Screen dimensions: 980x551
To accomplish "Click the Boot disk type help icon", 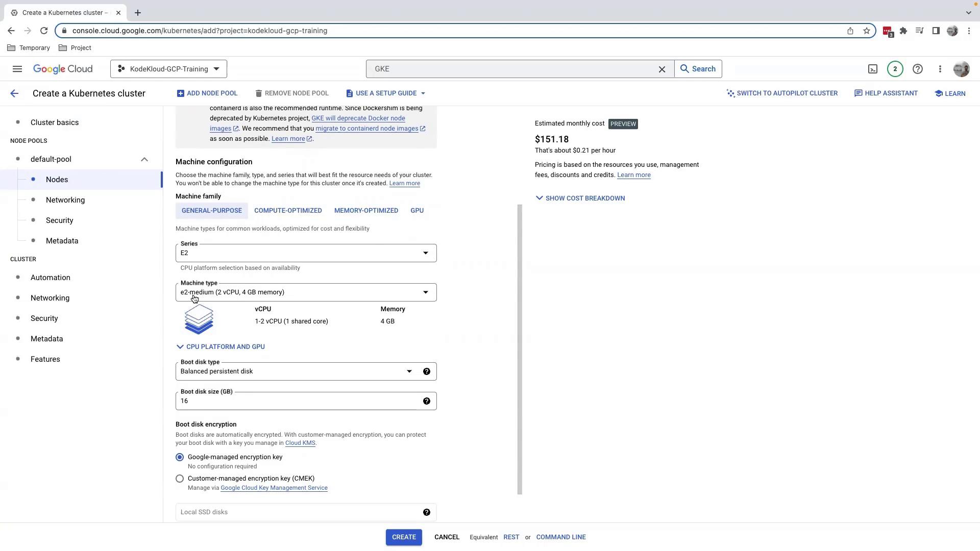I will [427, 371].
